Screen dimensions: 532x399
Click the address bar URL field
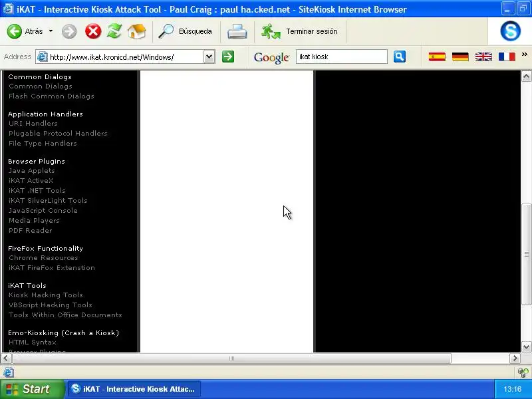126,57
